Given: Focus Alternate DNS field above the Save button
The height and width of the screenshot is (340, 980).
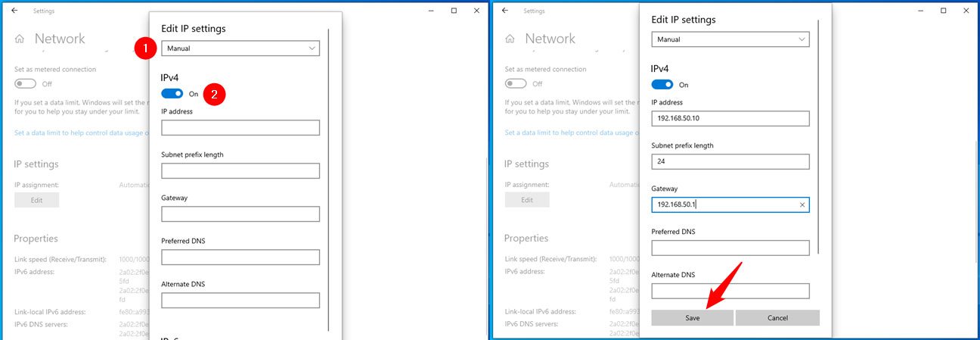Looking at the screenshot, I should click(x=730, y=291).
